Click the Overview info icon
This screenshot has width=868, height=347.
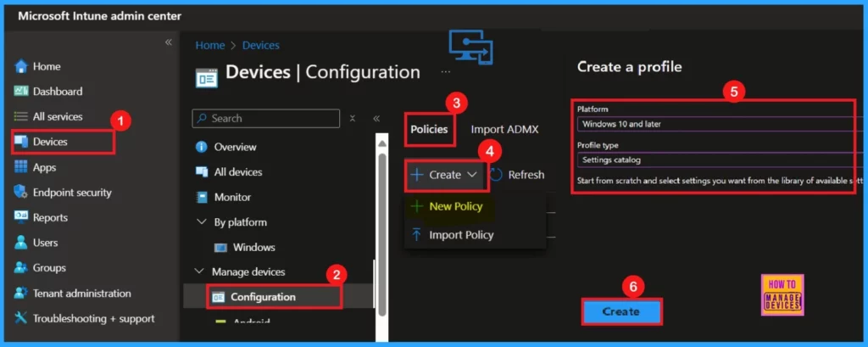click(202, 147)
